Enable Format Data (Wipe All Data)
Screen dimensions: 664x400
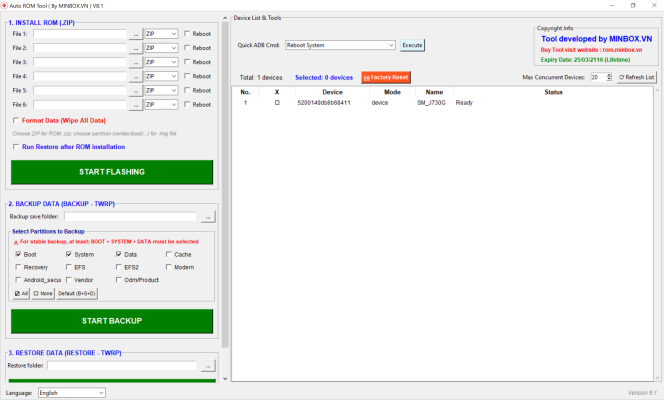(16, 120)
